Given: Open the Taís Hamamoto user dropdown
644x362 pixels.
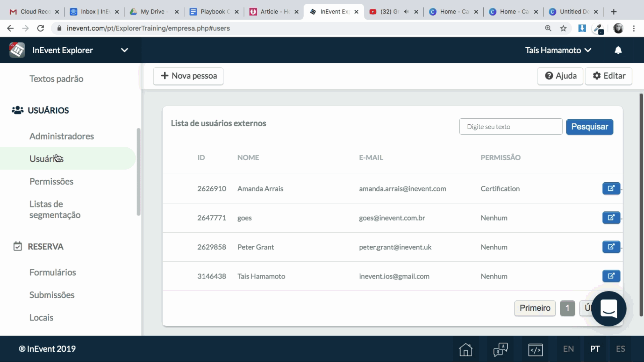Looking at the screenshot, I should pos(558,50).
